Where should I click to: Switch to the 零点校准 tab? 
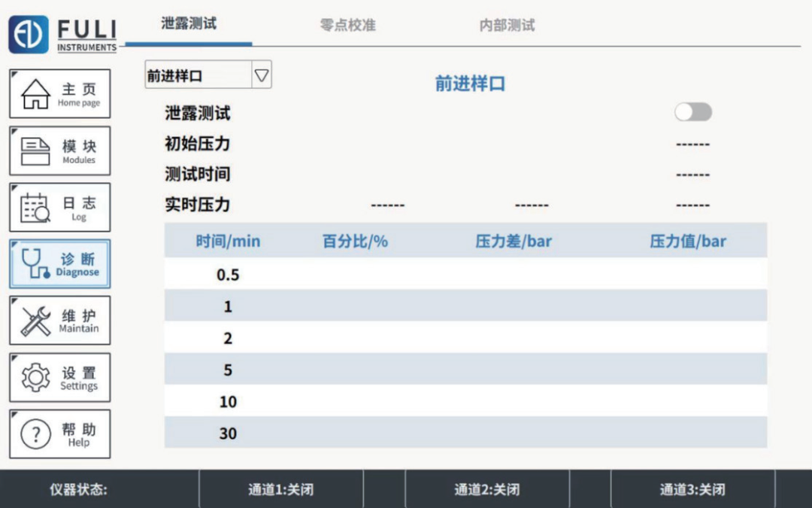[x=348, y=25]
